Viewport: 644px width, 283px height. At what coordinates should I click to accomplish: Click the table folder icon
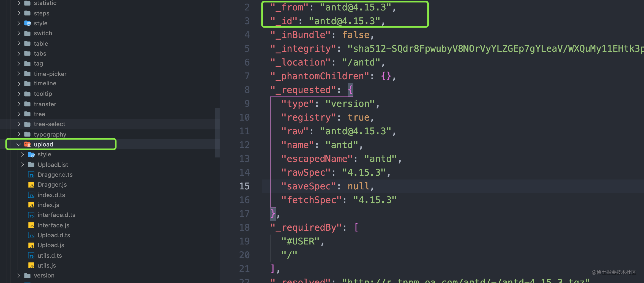point(27,43)
